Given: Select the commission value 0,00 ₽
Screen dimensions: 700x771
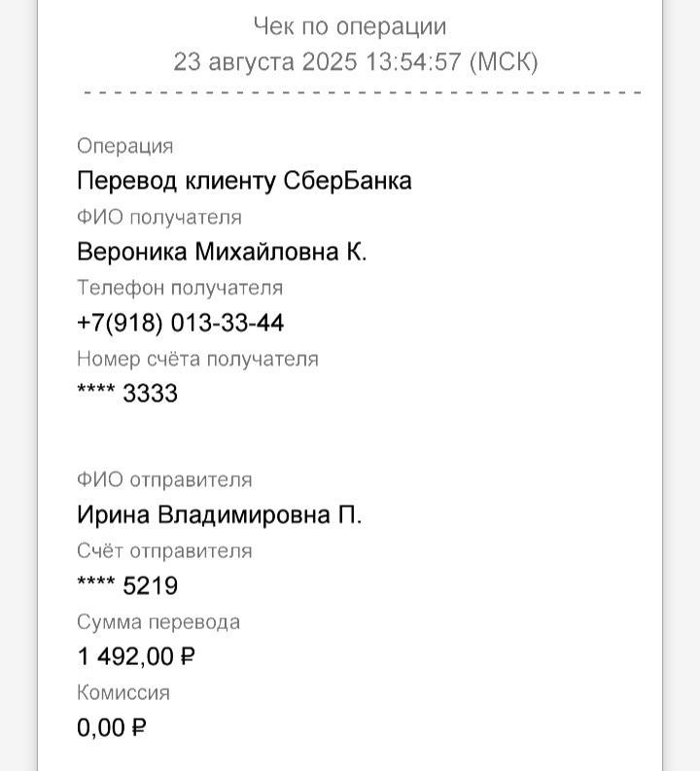Looking at the screenshot, I should click(x=112, y=727).
